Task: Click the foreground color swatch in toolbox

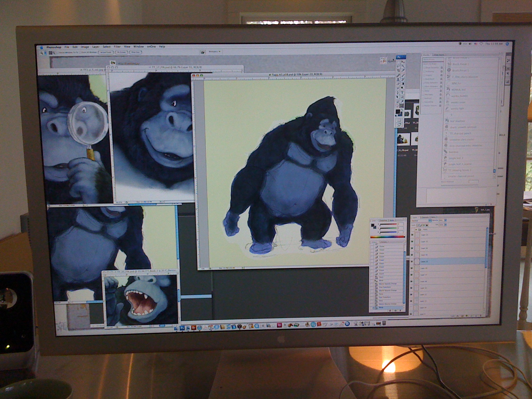Action: click(x=398, y=112)
